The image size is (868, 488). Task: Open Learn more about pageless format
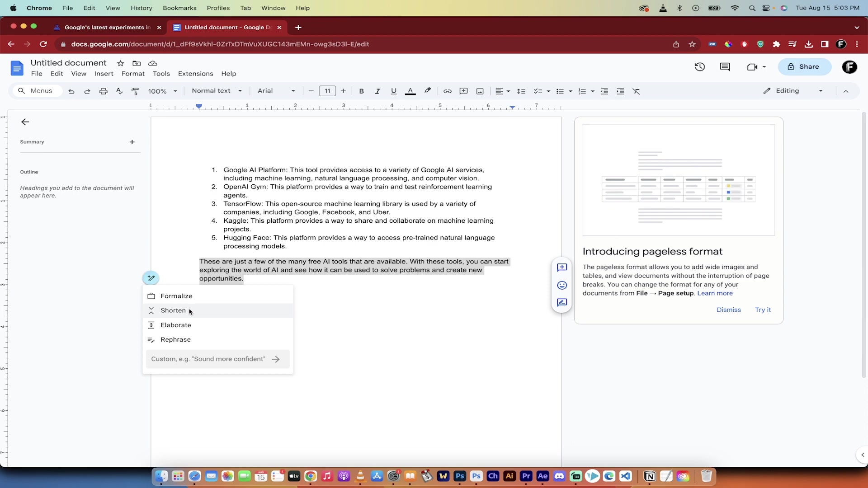[x=715, y=293]
